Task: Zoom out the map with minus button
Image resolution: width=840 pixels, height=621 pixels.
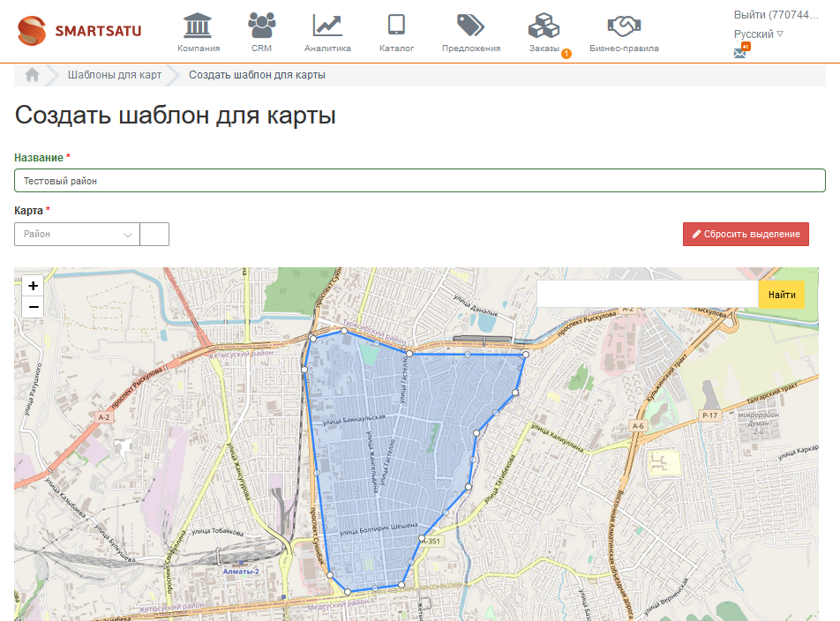Action: 33,307
